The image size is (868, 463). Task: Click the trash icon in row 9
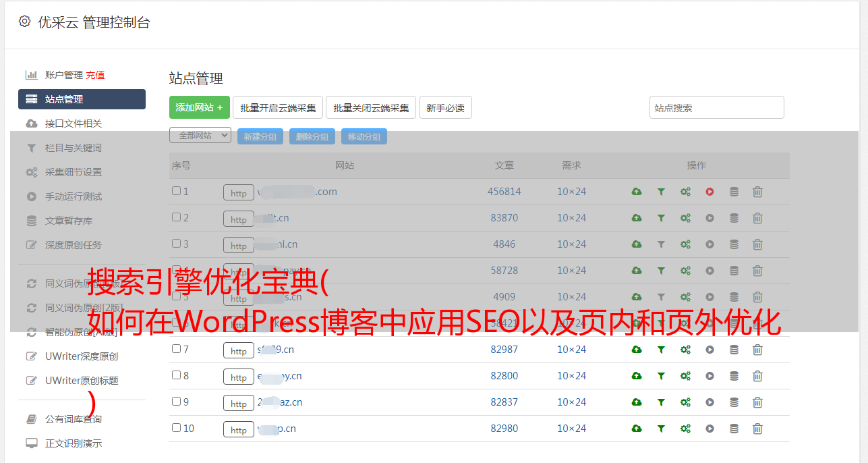(757, 402)
